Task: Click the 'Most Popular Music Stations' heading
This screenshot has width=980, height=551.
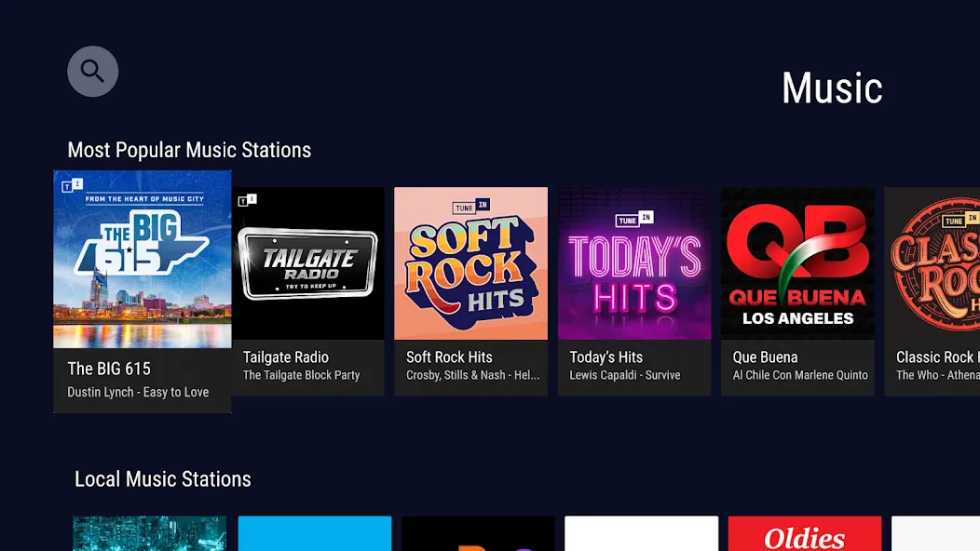Action: coord(189,150)
